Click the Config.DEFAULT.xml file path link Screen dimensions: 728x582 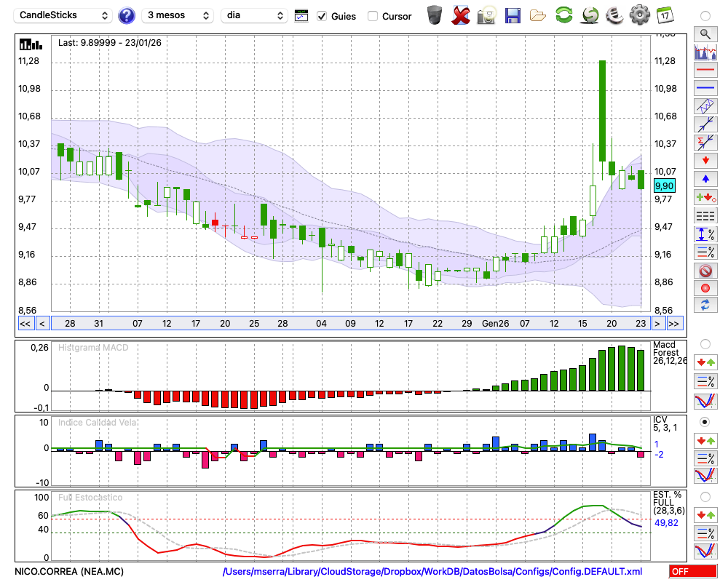point(432,572)
